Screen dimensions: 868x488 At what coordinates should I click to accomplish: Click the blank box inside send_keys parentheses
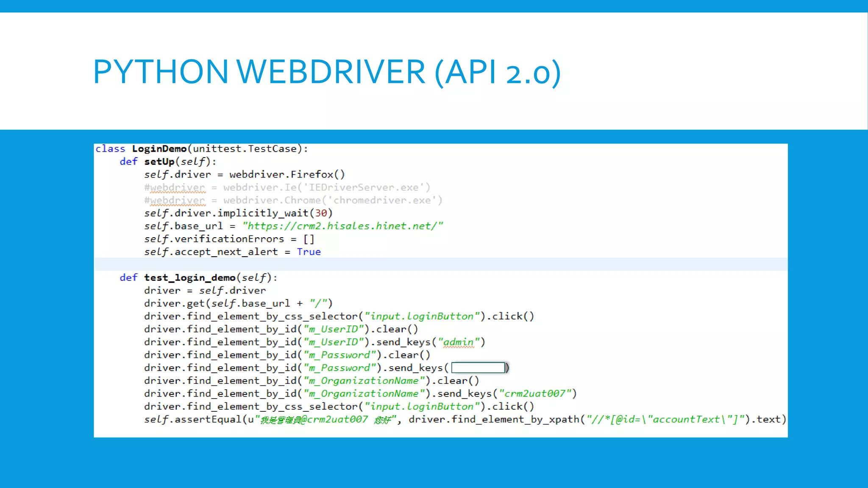coord(478,368)
